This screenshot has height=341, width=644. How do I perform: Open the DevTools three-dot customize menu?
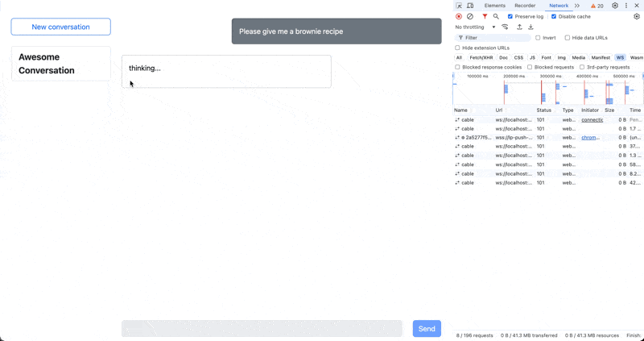[x=626, y=6]
